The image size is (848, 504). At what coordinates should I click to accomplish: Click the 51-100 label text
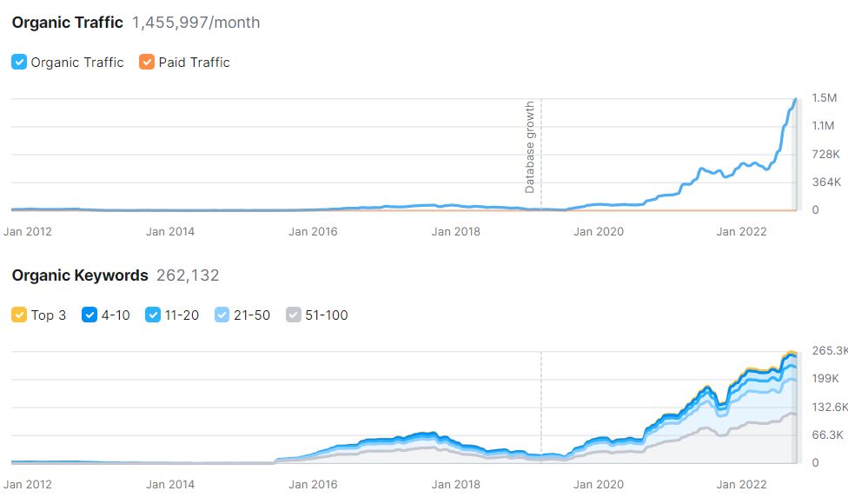click(326, 315)
